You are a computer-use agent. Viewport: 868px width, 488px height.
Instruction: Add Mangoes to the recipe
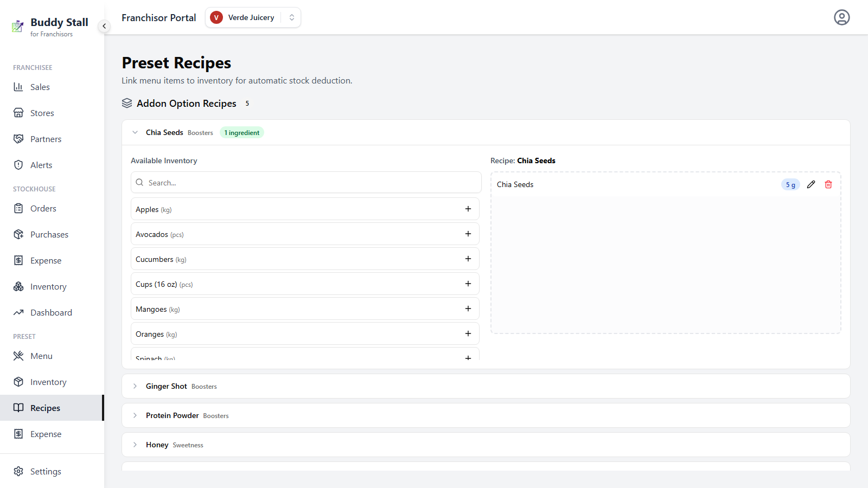point(468,309)
